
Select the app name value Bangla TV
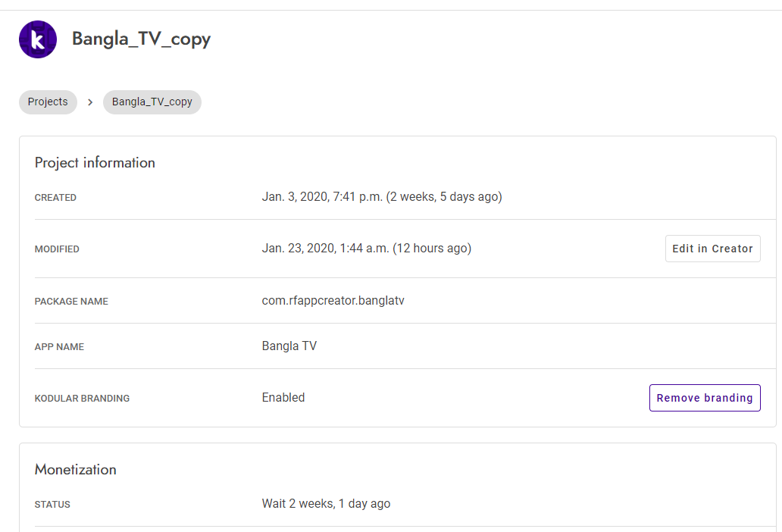click(x=289, y=346)
